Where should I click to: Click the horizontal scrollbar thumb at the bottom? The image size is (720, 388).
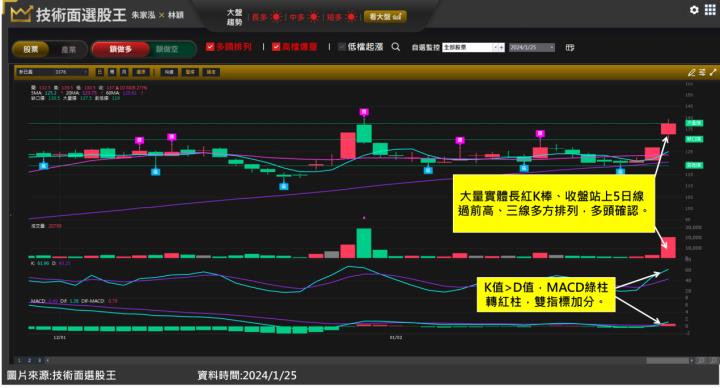[668, 361]
